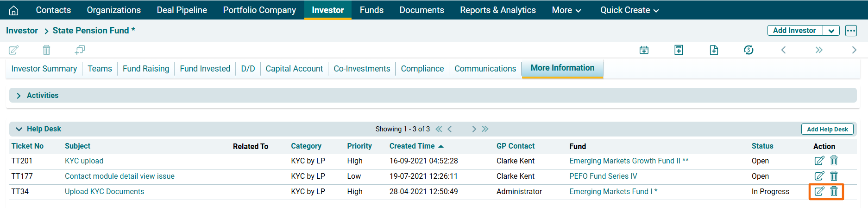Open the Quick Create dropdown menu
The image size is (868, 208).
tap(629, 10)
